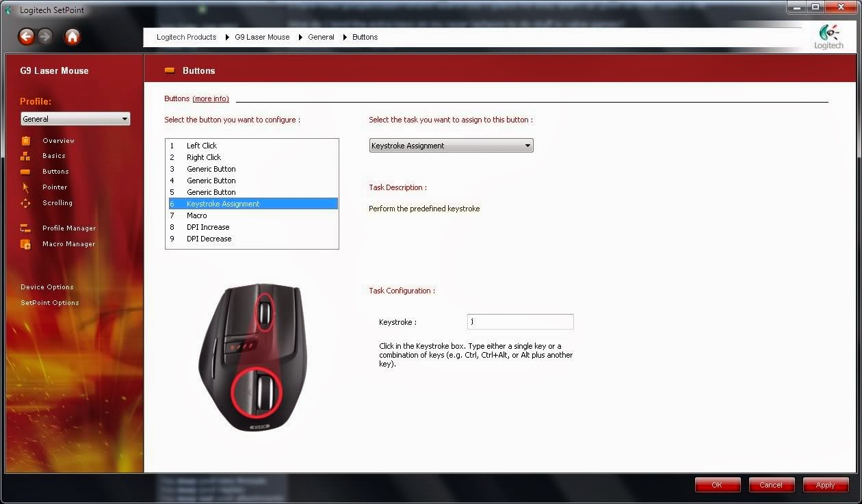Select DPI Increase in the button list

(208, 226)
